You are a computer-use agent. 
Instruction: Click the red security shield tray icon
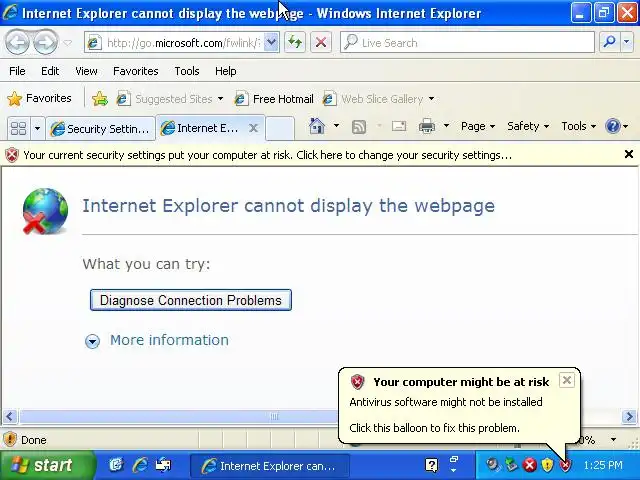tap(566, 465)
